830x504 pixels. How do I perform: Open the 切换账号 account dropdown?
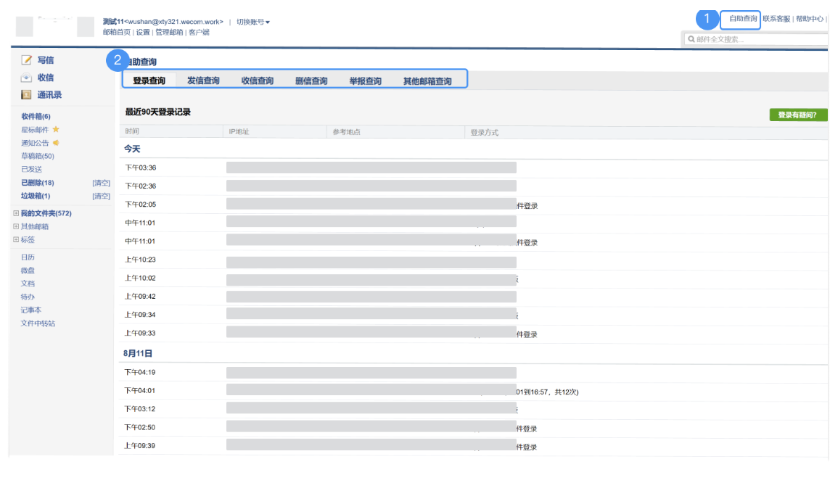tap(253, 22)
